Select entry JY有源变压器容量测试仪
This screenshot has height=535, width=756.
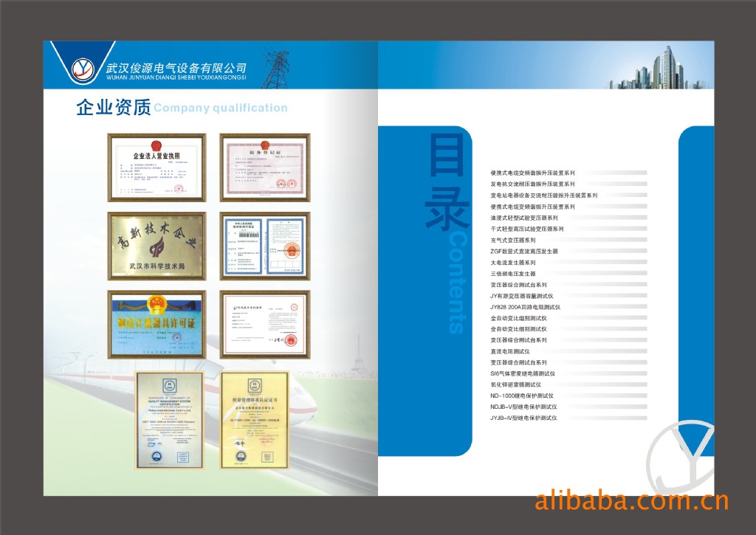[522, 296]
